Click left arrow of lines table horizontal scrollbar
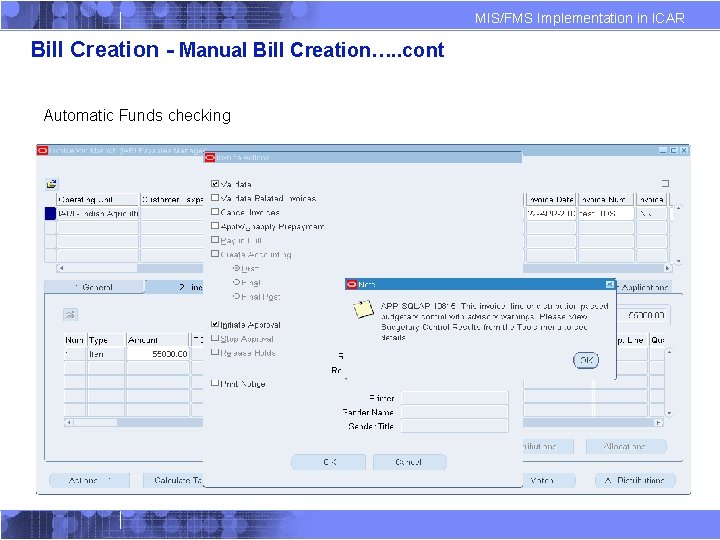720x540 pixels. pos(69,422)
